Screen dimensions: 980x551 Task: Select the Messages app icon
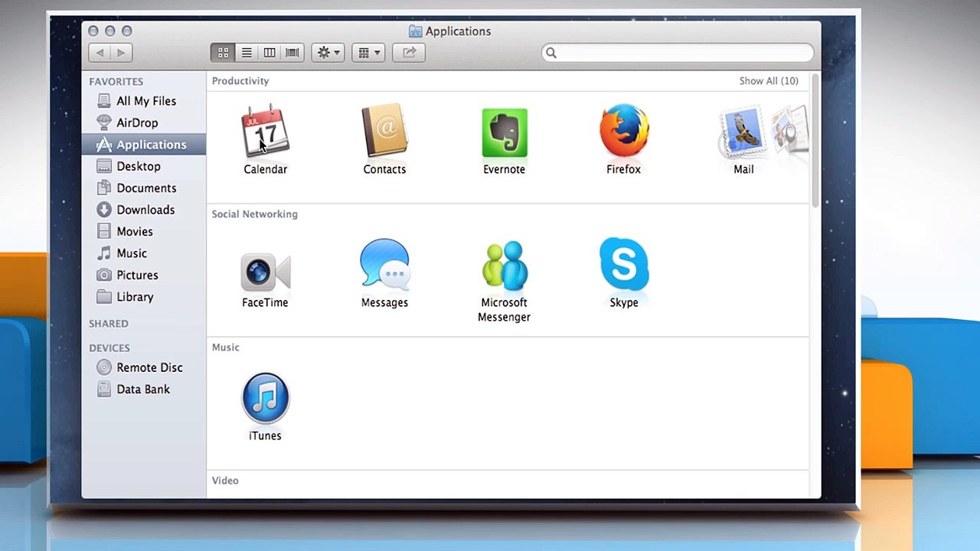click(x=384, y=265)
